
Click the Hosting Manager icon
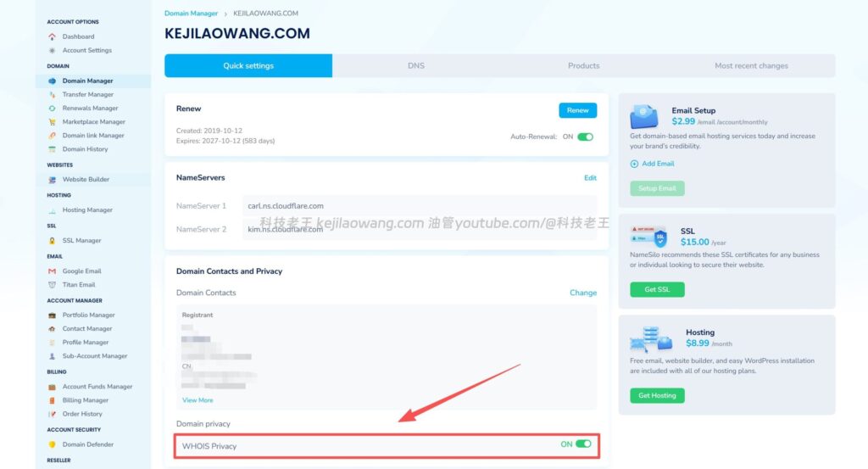click(x=52, y=210)
